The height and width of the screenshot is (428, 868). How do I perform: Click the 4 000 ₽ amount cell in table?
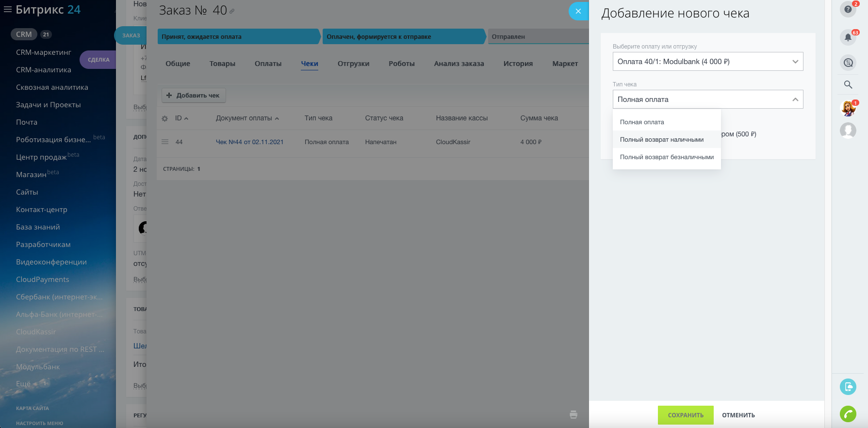click(x=531, y=142)
